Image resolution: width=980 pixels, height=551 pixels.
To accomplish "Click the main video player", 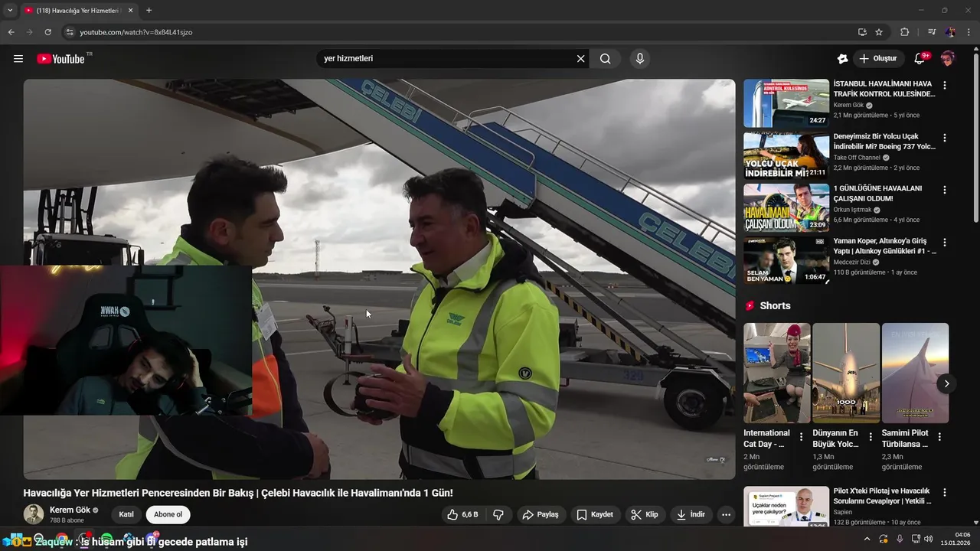I will pos(379,279).
